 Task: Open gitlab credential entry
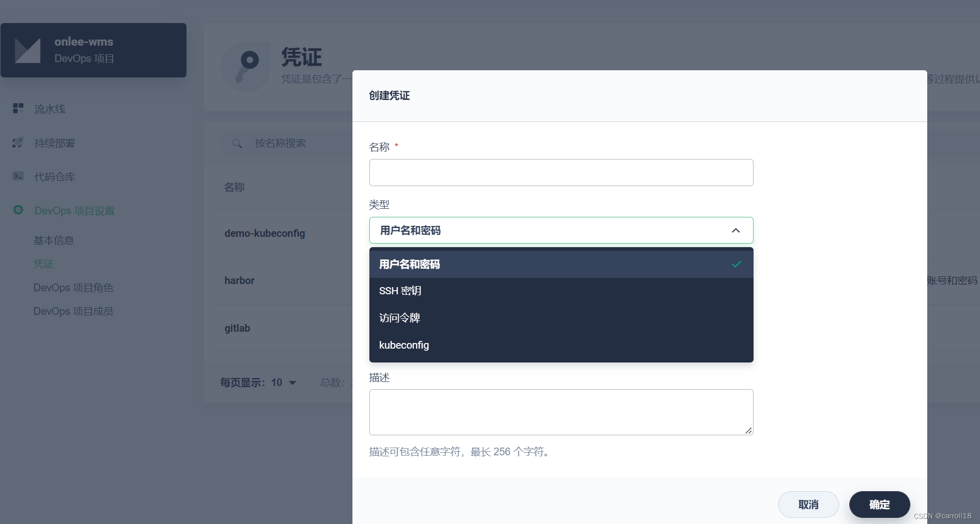[237, 328]
